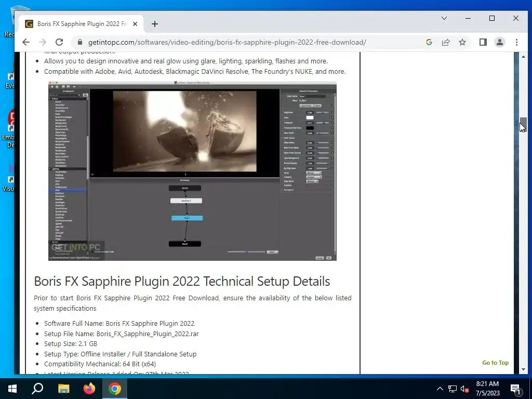This screenshot has height=399, width=532.
Task: Click 'Software Full Name' list line
Action: (119, 323)
